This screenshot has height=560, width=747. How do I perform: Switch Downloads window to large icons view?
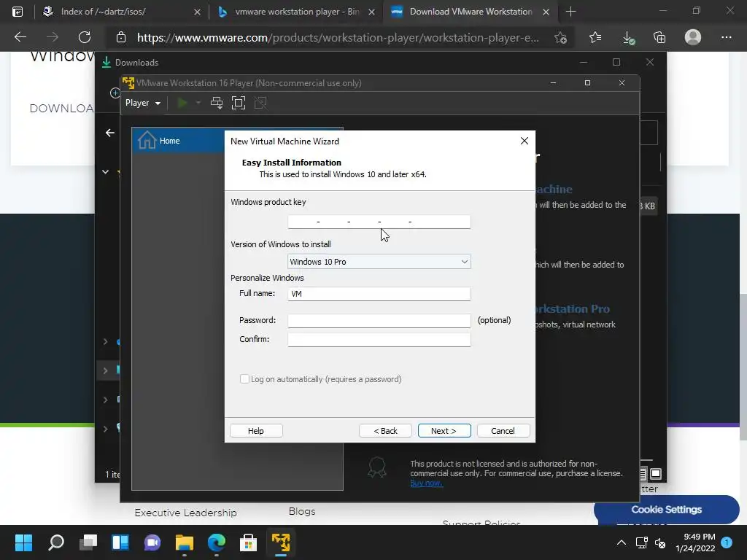coord(656,474)
